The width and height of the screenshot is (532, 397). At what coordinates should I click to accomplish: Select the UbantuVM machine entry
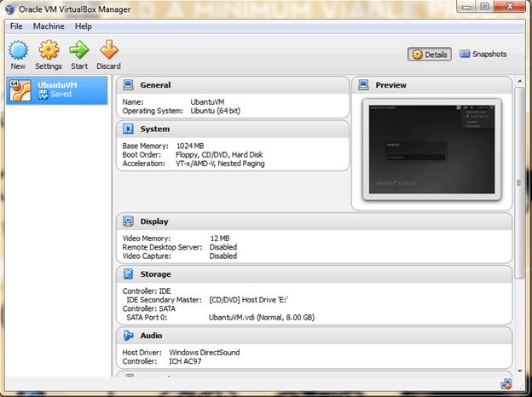click(x=56, y=90)
